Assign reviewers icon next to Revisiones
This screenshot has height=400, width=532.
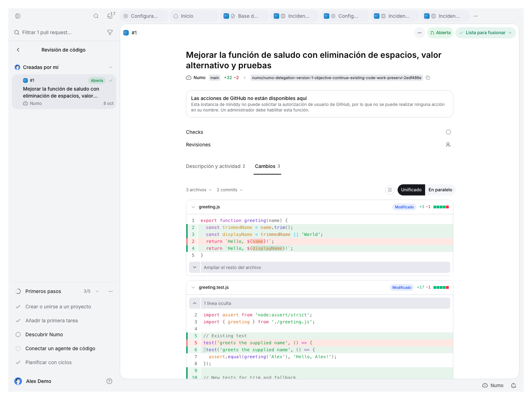448,145
